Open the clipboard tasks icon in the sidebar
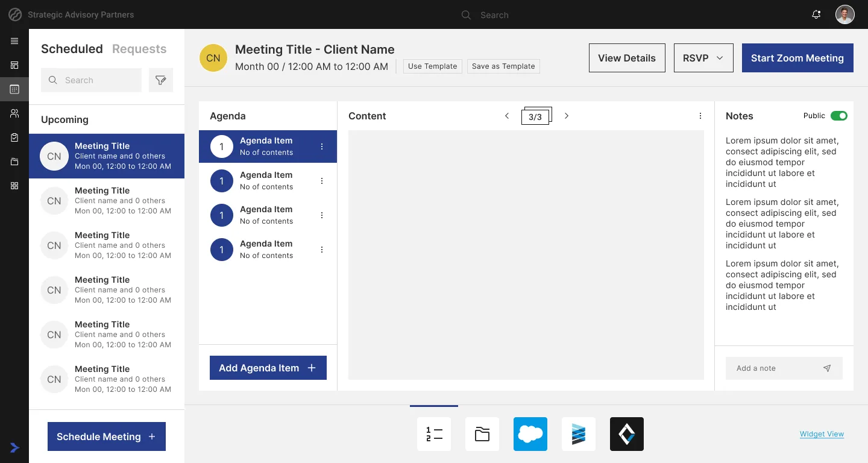 (14, 137)
